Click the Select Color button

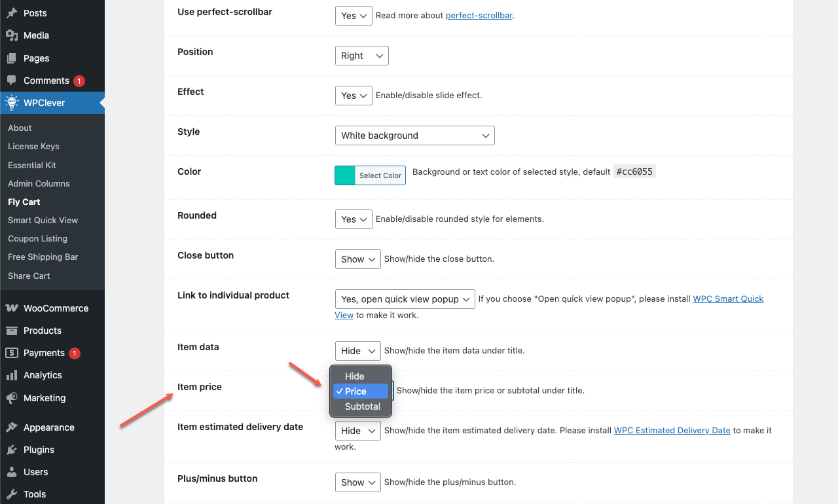[x=380, y=175]
